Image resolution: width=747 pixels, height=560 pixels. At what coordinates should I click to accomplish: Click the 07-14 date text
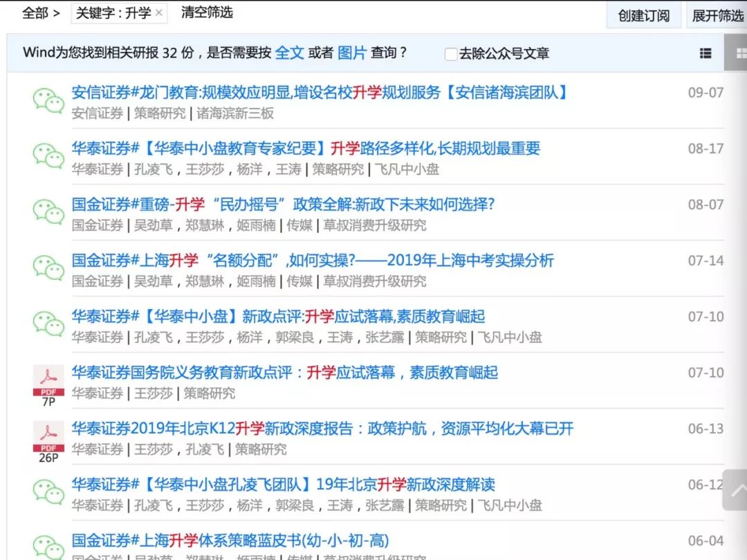click(705, 261)
